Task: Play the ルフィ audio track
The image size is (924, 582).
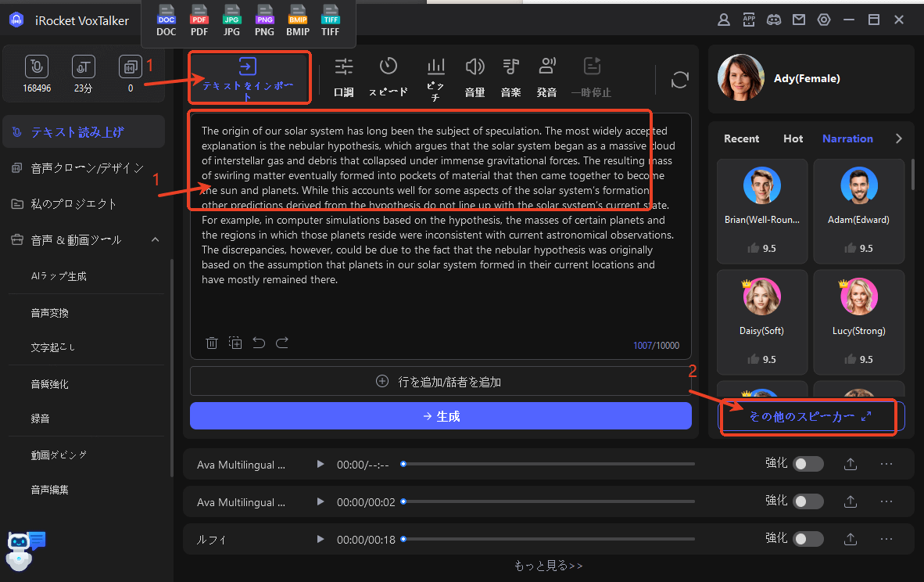Action: pyautogui.click(x=320, y=539)
